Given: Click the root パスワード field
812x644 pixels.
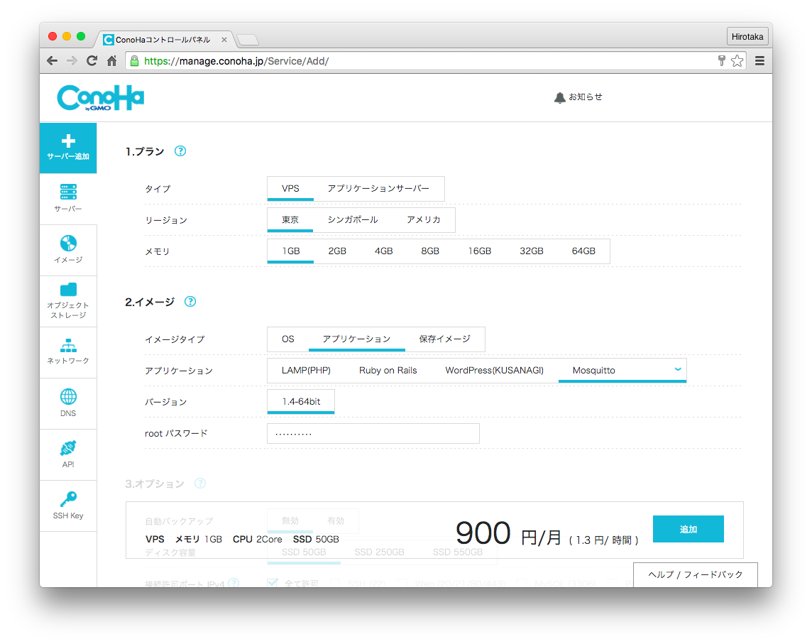Looking at the screenshot, I should 373,434.
